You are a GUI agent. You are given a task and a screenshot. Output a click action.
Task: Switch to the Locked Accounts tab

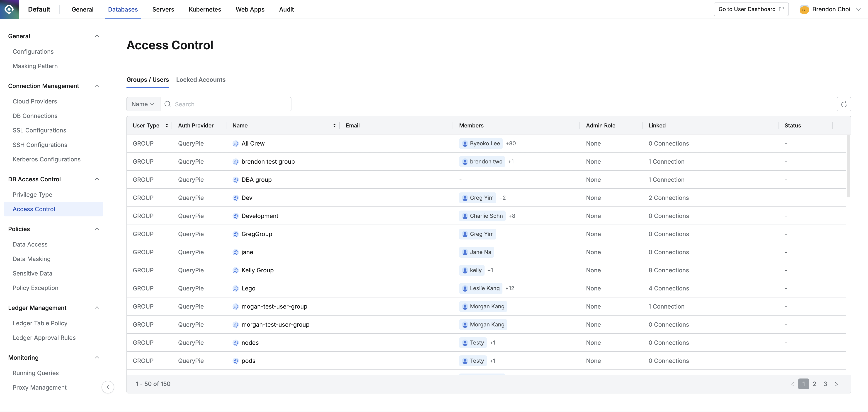pyautogui.click(x=201, y=80)
